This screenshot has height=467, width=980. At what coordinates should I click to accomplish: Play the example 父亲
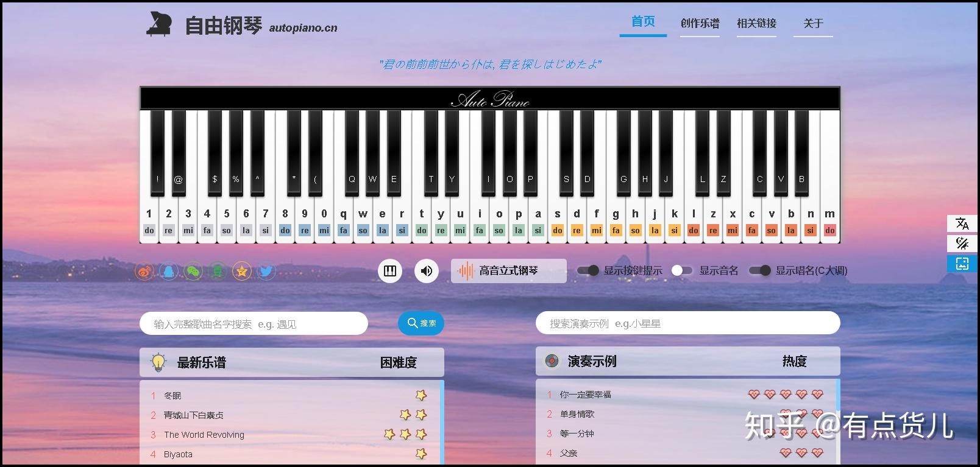click(x=568, y=453)
